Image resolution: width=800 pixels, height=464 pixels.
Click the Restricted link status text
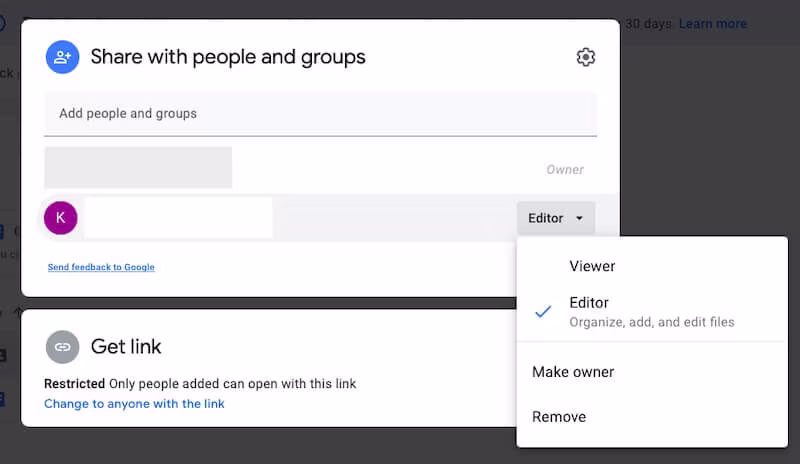74,384
